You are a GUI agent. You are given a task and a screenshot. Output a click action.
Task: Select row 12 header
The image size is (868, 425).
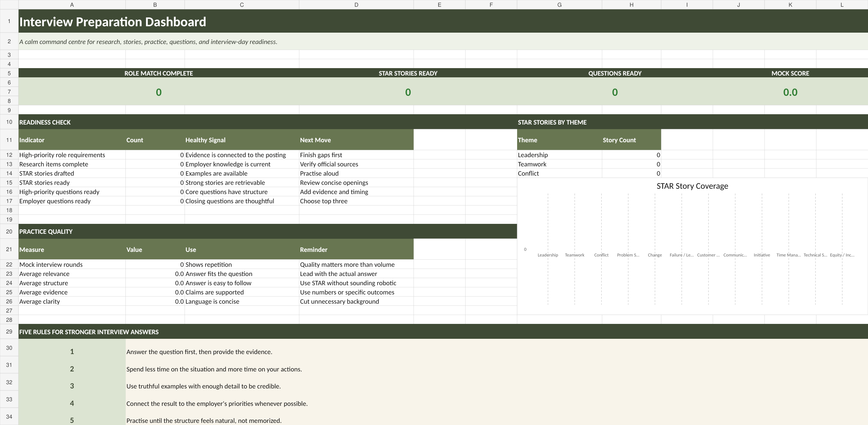click(9, 155)
